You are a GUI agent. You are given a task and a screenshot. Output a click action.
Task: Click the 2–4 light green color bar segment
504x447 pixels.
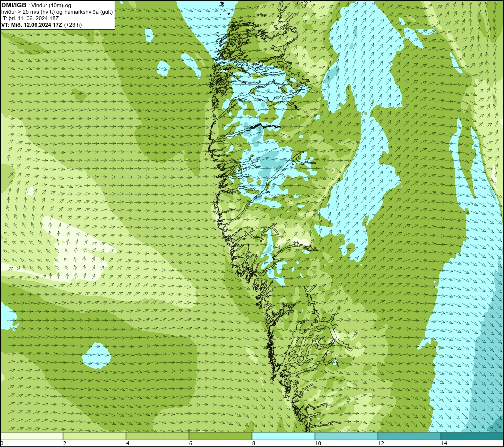pos(95,436)
